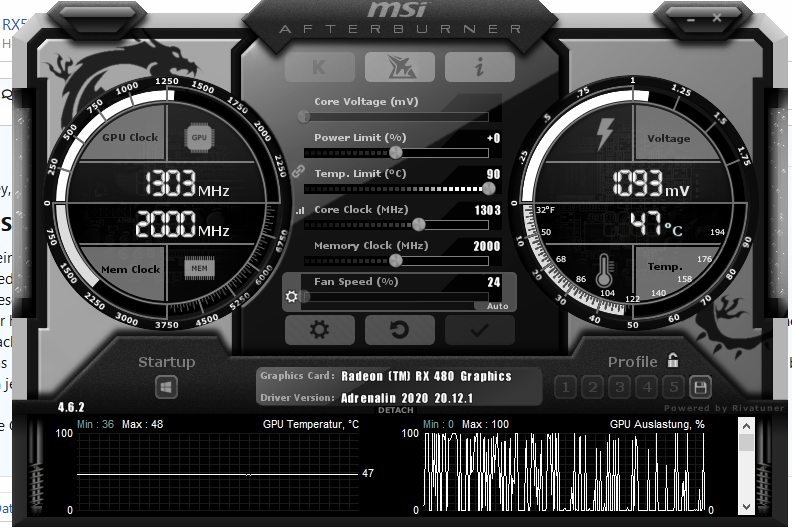Toggle the link icon beside Temp. Limit
The width and height of the screenshot is (792, 528).
pos(299,172)
